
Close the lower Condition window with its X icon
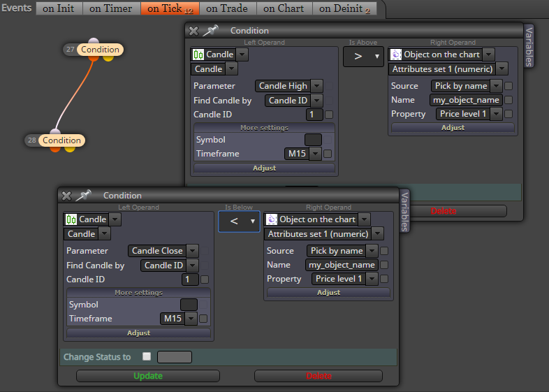click(x=66, y=196)
